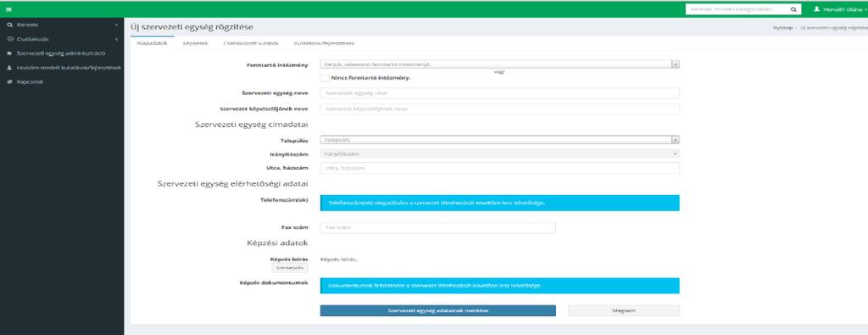The image size is (868, 335).
Task: Click the user avatar icon beside Horváth Diána
Action: coord(816,9)
